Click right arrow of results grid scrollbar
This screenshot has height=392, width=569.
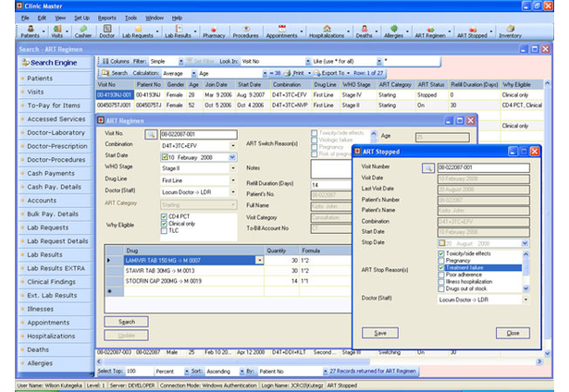539,361
